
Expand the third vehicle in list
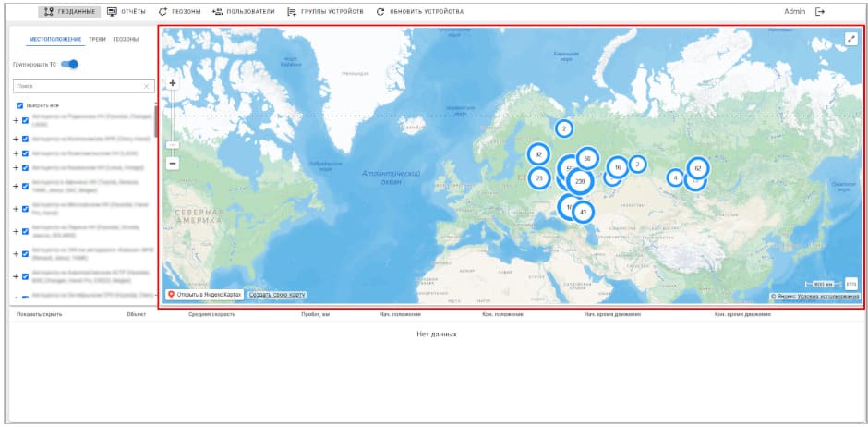click(15, 153)
